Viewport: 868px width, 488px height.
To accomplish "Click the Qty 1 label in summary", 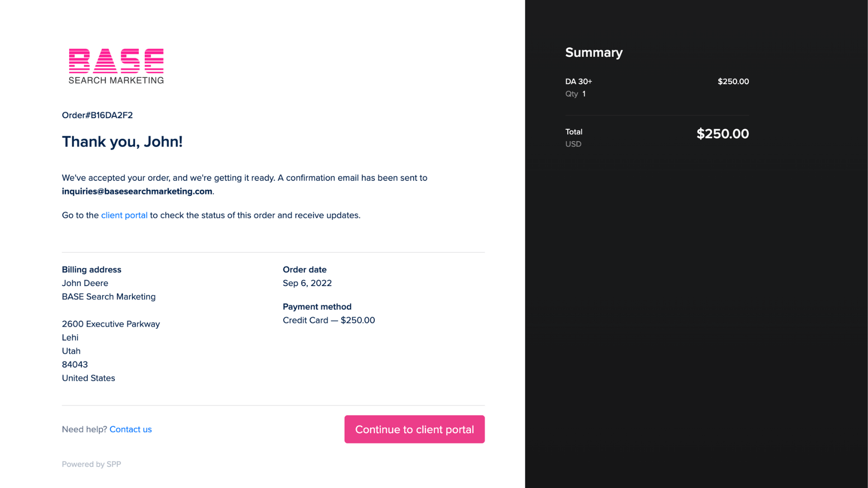I will click(576, 94).
